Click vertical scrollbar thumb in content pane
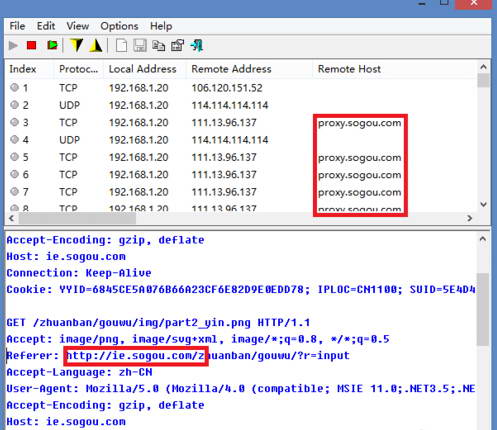Viewport: 497px width, 430px height. pyautogui.click(x=483, y=310)
